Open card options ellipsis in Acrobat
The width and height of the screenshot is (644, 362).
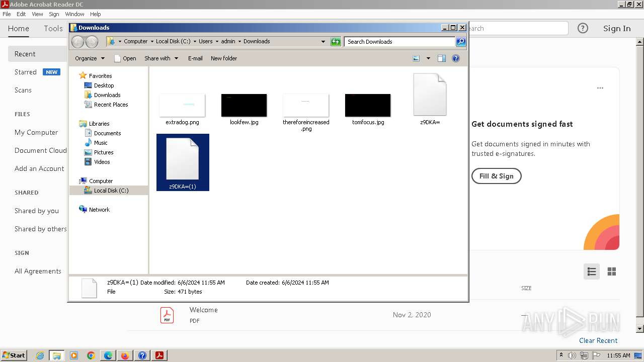[x=600, y=88]
